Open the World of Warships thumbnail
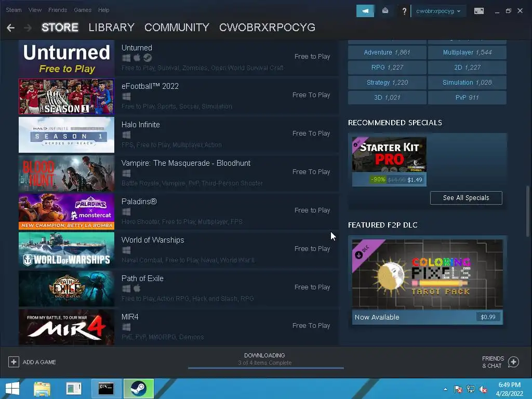 click(x=66, y=250)
